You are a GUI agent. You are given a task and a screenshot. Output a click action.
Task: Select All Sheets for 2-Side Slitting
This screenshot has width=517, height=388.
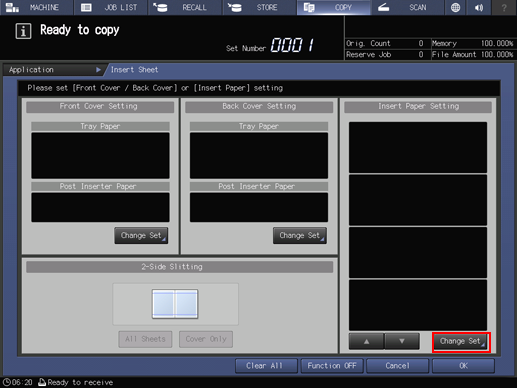(x=145, y=339)
